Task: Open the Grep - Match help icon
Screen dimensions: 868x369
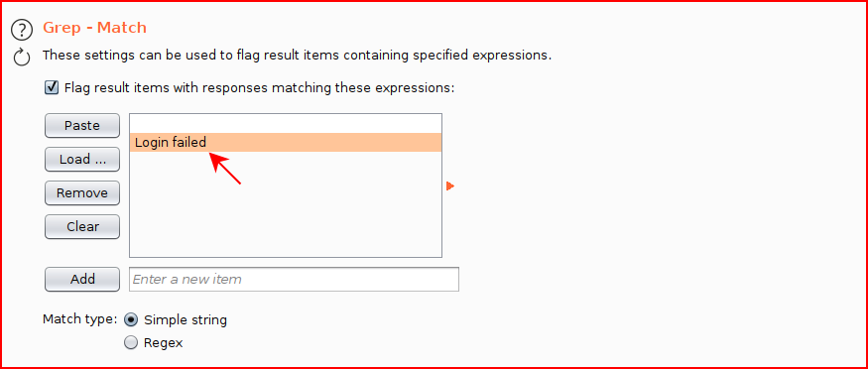Action: 22,30
